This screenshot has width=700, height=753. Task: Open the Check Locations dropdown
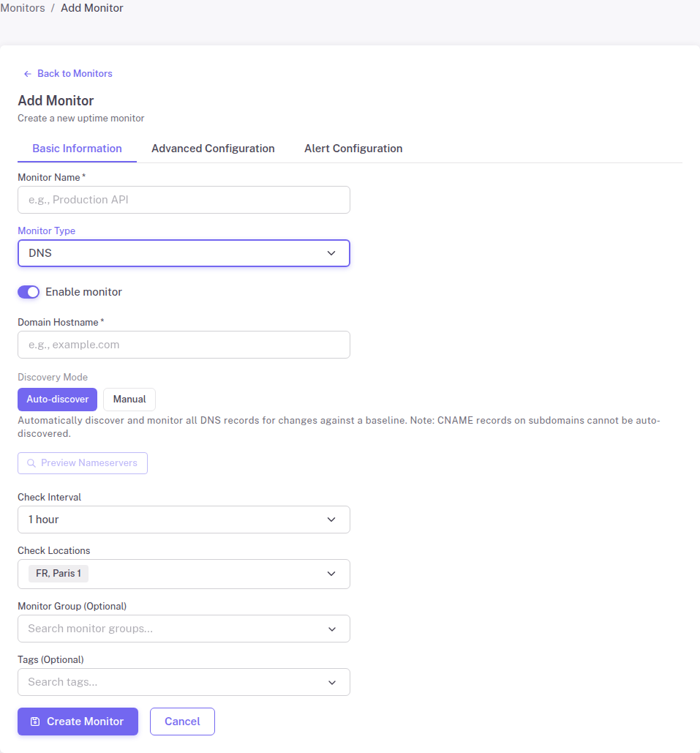(x=184, y=574)
